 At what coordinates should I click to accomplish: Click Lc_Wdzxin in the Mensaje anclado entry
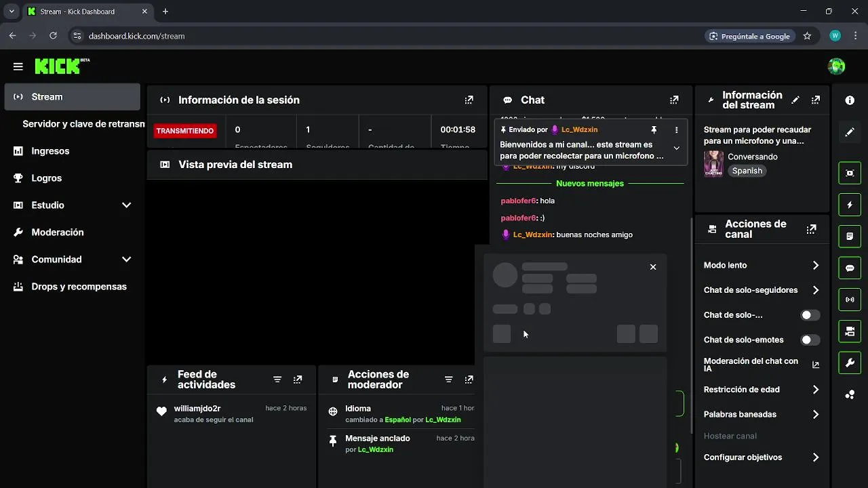pyautogui.click(x=376, y=449)
